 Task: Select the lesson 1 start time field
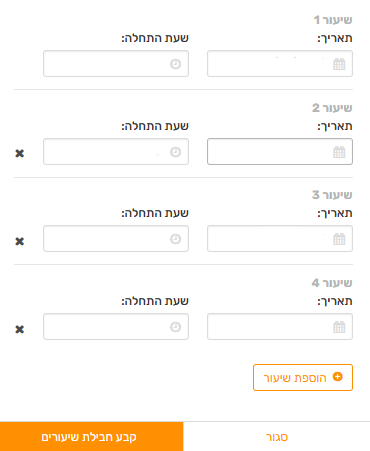(x=116, y=64)
